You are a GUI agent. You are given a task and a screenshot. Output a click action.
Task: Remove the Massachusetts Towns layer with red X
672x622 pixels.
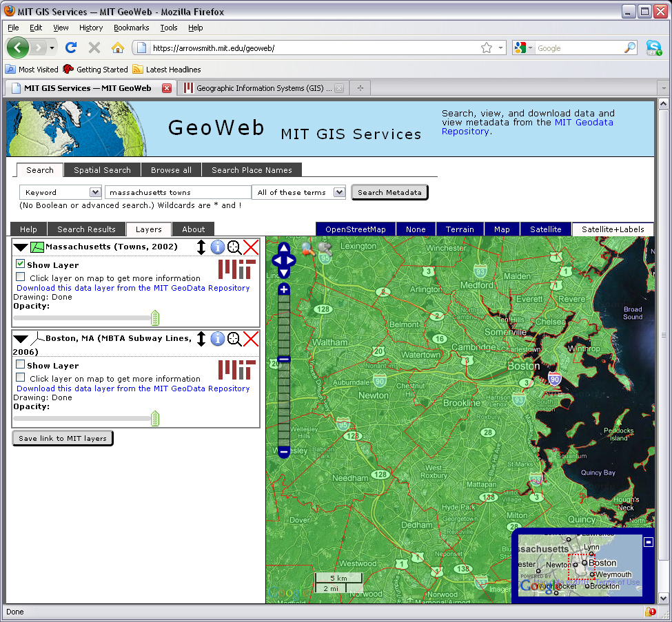point(250,247)
